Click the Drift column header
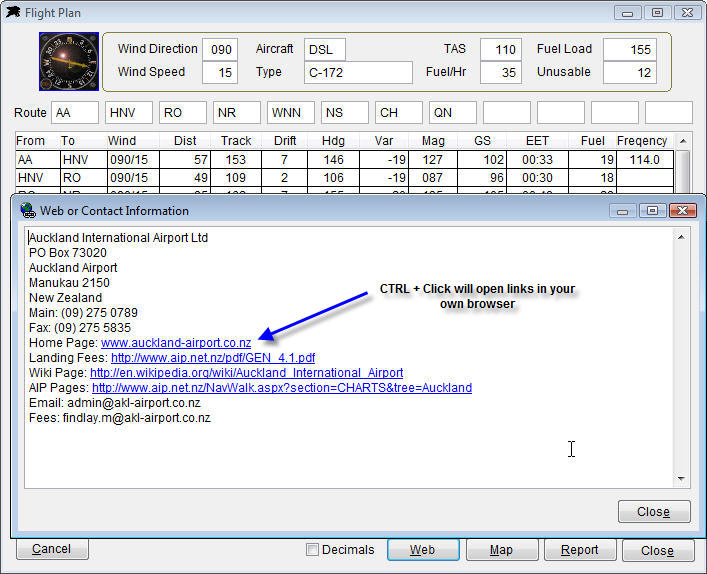This screenshot has height=574, width=707. [x=285, y=141]
